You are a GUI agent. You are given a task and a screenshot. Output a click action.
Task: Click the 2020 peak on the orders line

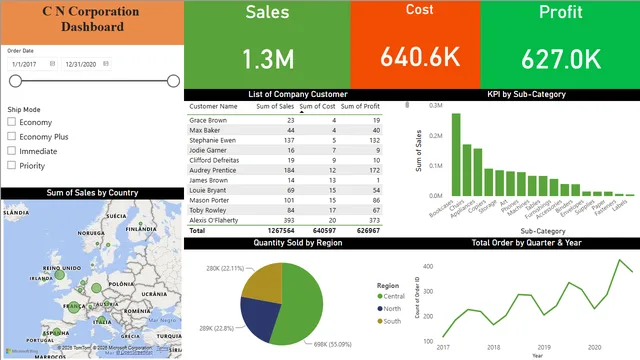click(620, 260)
